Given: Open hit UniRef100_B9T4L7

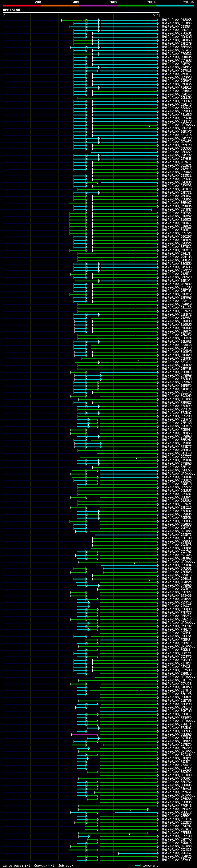Looking at the screenshot, I should point(177,50).
